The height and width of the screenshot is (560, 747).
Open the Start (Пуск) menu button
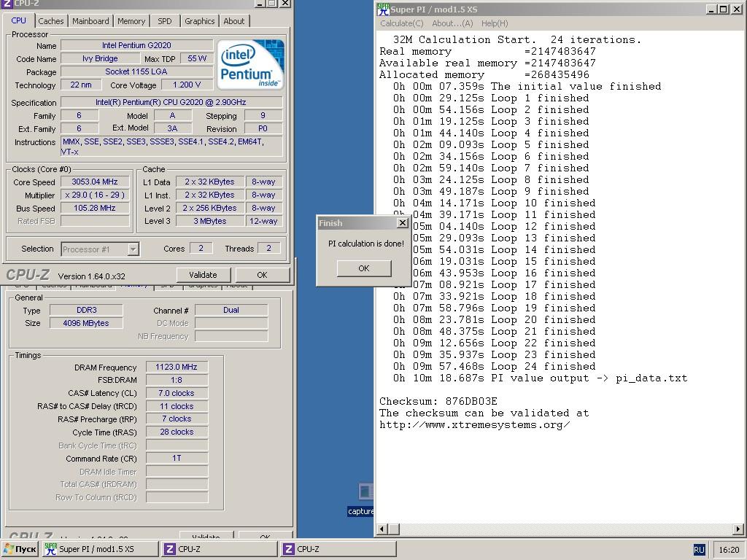20,549
